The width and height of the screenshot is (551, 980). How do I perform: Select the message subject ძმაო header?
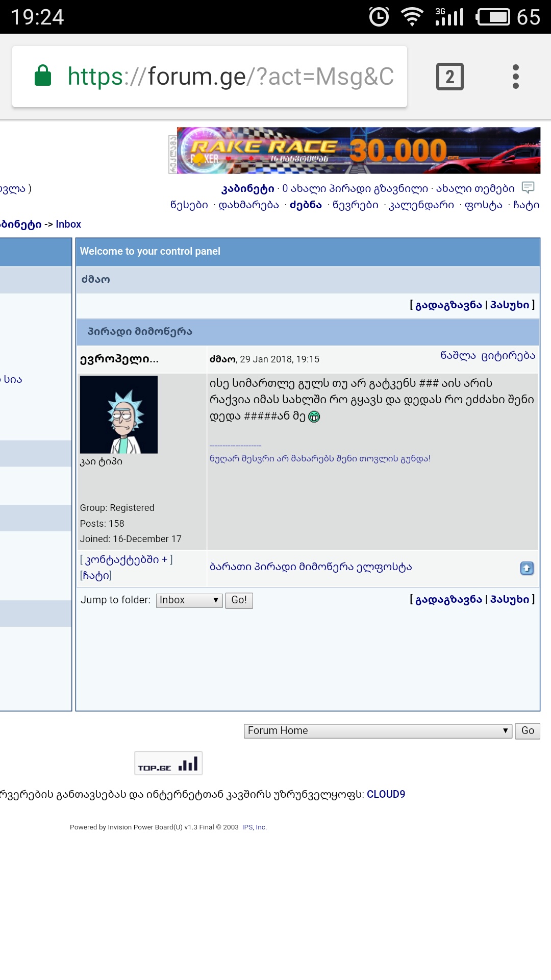[96, 280]
